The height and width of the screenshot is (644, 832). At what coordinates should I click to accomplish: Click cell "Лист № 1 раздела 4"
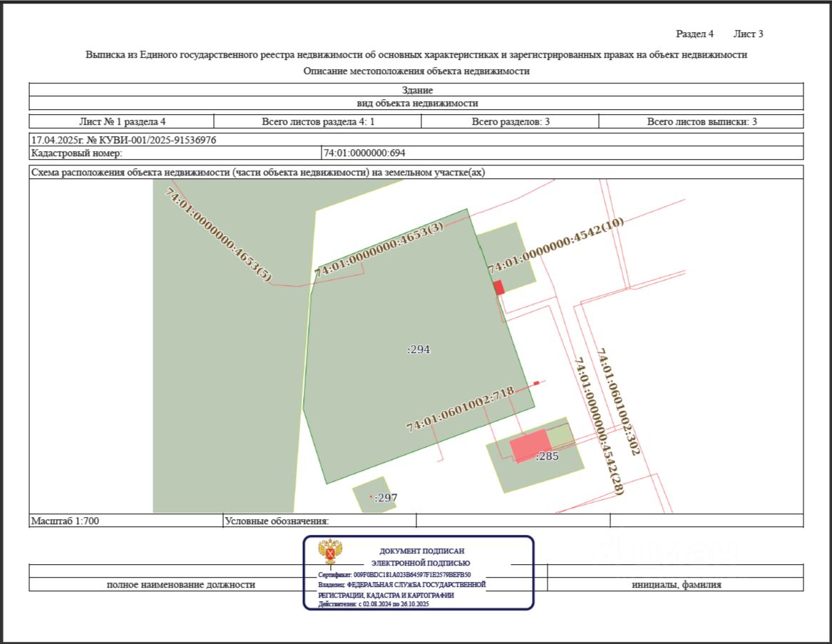122,121
